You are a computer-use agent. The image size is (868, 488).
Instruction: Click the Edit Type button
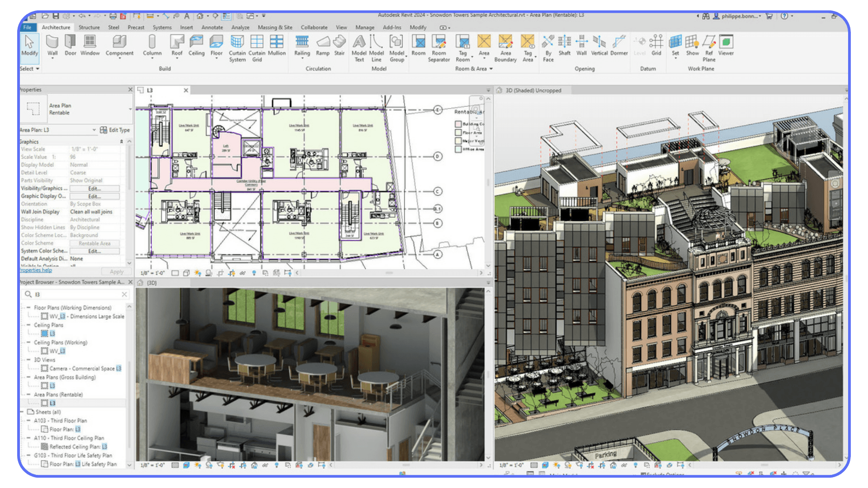pyautogui.click(x=114, y=130)
